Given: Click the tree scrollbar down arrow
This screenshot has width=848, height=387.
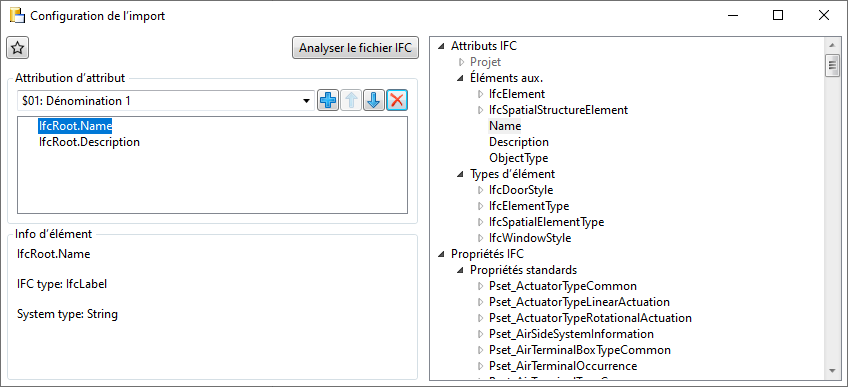Looking at the screenshot, I should click(x=831, y=371).
